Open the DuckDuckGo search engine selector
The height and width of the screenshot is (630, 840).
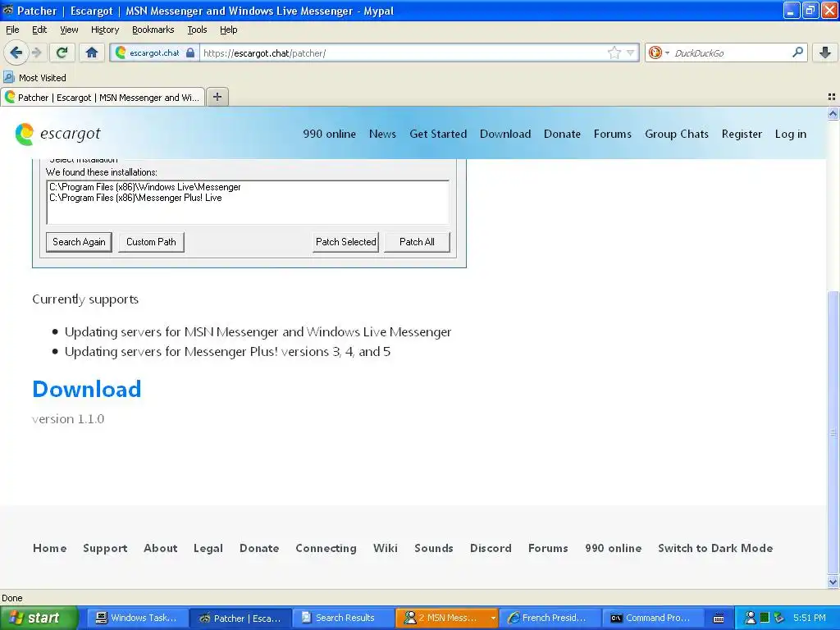(659, 52)
